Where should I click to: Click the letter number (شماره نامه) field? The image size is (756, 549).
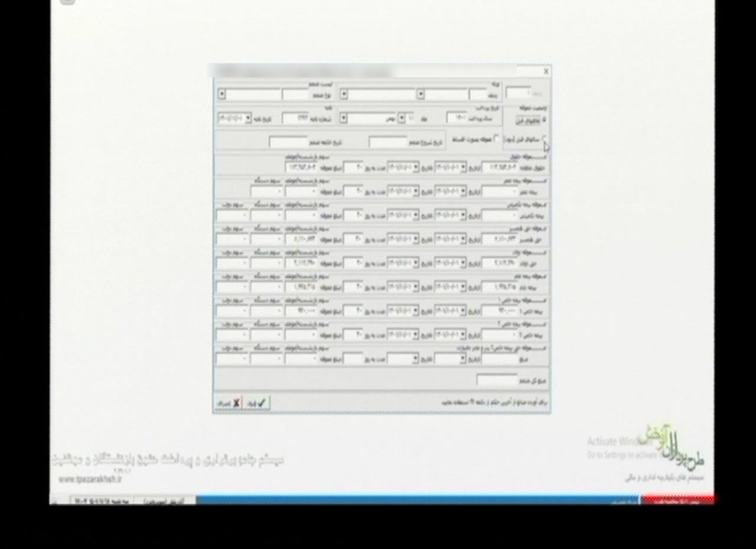(x=295, y=118)
